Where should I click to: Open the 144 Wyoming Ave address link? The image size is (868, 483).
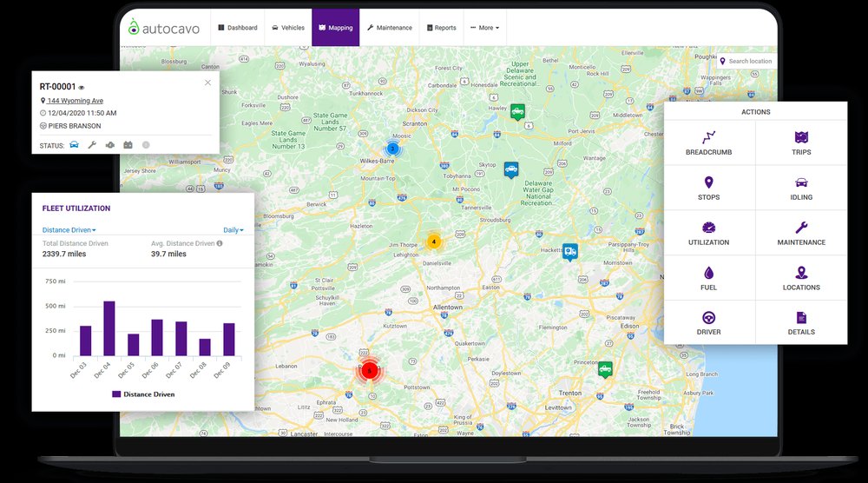[x=76, y=101]
